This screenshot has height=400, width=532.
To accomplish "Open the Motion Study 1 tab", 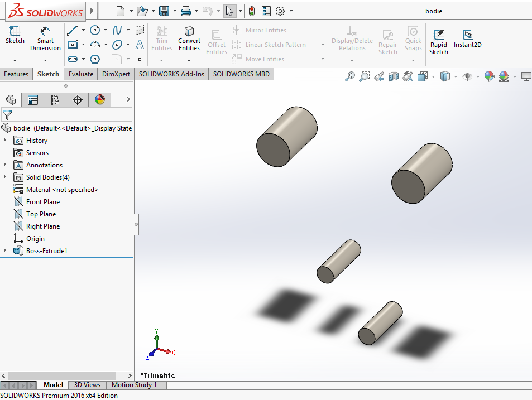I will point(134,385).
